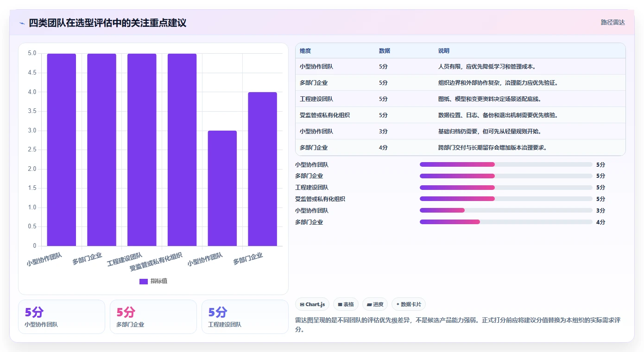Click the page title 四类团队在选型评估中的关注重点建议
The width and height of the screenshot is (644, 352).
click(107, 23)
